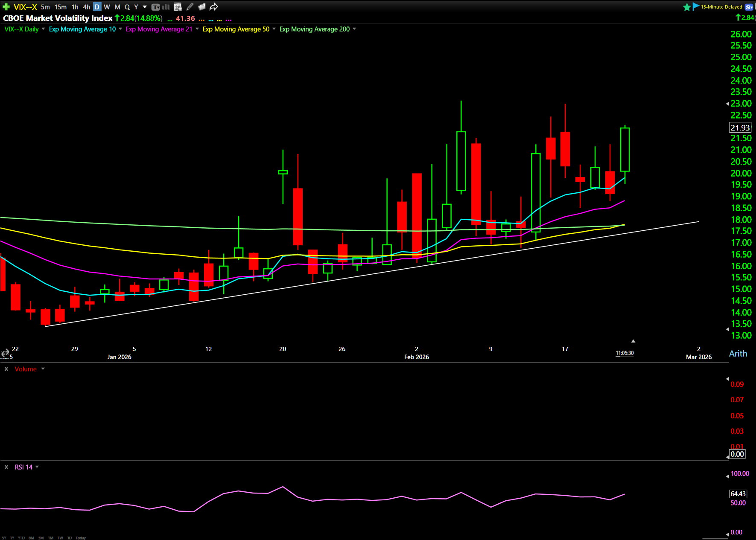This screenshot has width=756, height=540.
Task: Expand the timeframe dropdown arrow after Y
Action: [145, 7]
